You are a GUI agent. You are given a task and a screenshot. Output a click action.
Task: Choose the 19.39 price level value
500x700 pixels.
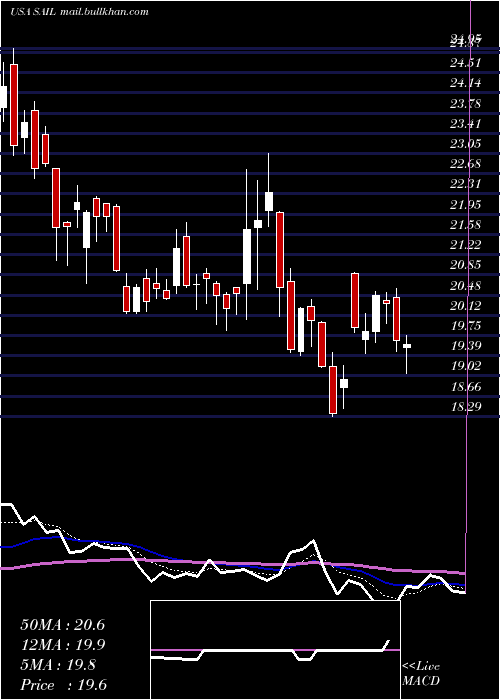tap(466, 346)
